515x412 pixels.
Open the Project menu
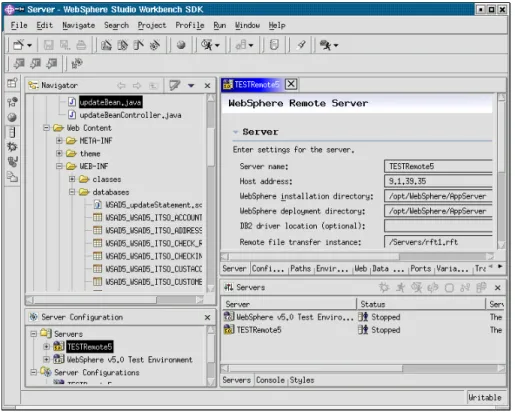[152, 25]
